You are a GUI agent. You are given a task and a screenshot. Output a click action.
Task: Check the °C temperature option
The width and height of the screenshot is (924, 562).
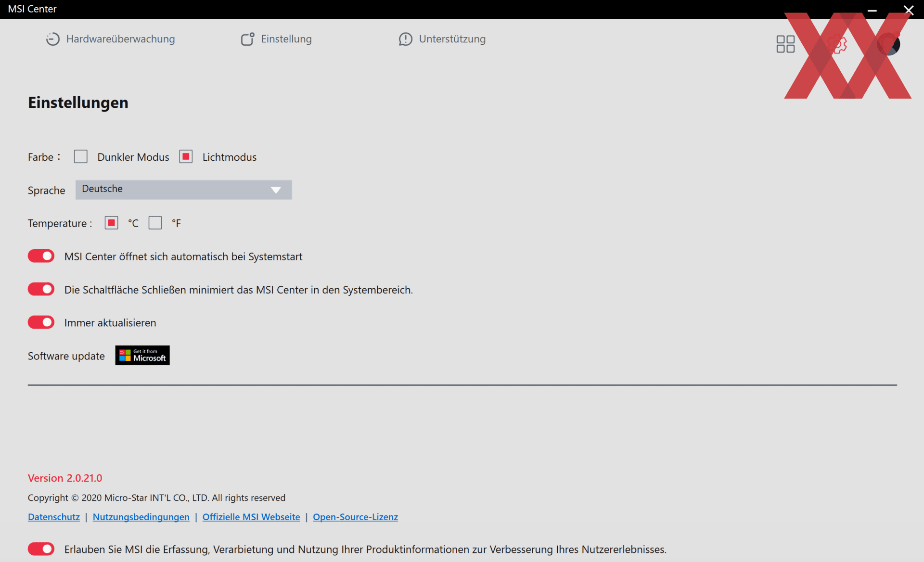(x=111, y=223)
